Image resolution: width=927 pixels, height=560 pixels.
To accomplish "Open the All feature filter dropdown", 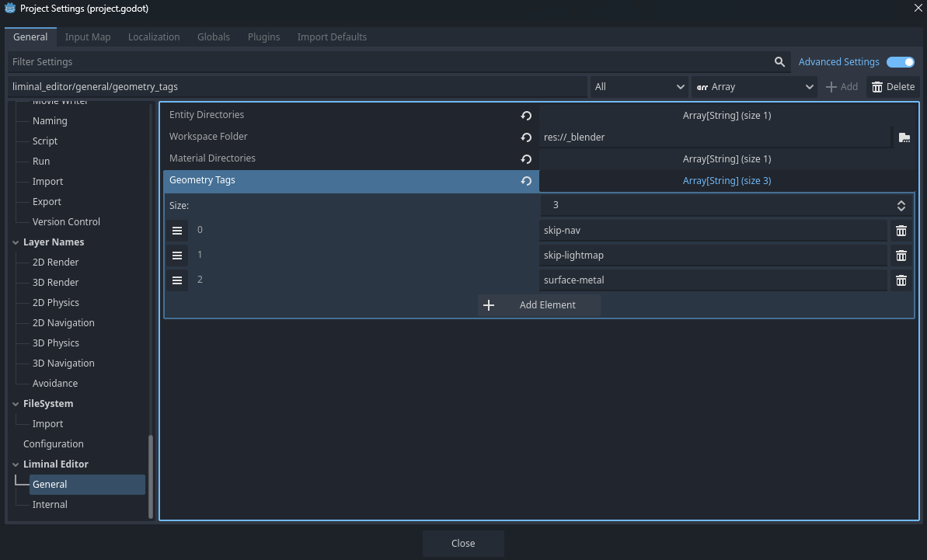I will [639, 87].
